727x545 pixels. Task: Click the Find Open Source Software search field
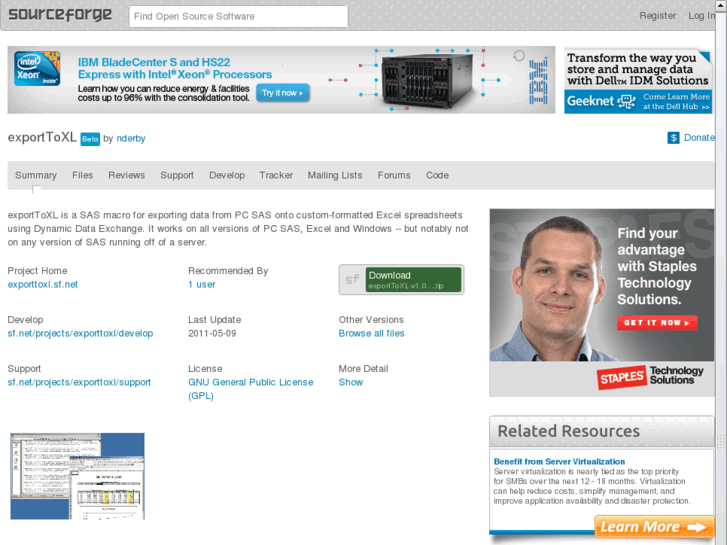238,16
